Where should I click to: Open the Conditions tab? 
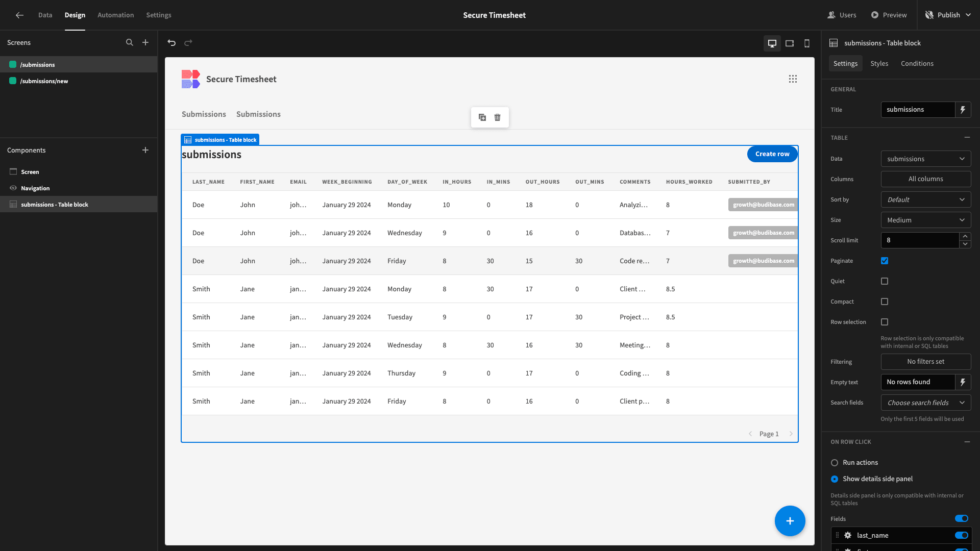917,64
